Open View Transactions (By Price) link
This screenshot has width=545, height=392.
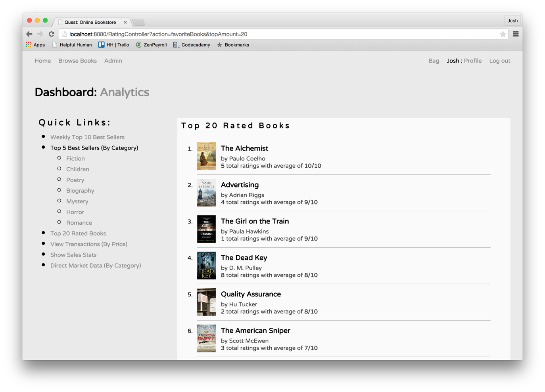(x=89, y=244)
